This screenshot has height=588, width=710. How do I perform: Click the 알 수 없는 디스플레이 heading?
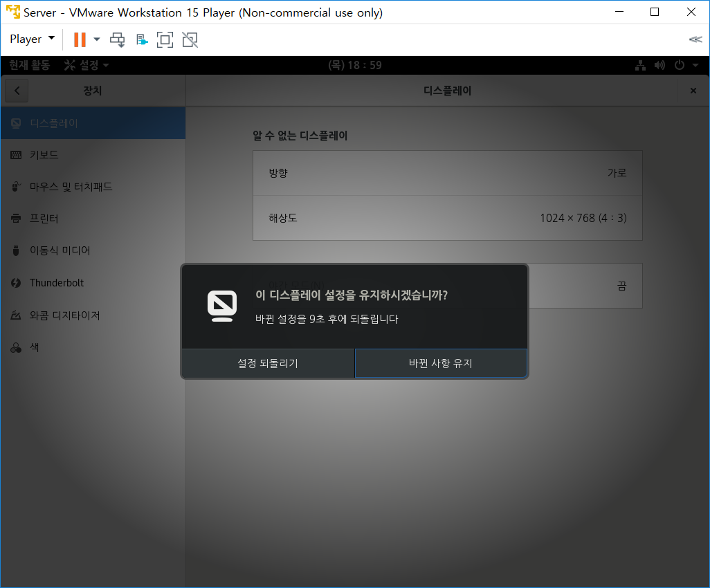click(300, 136)
